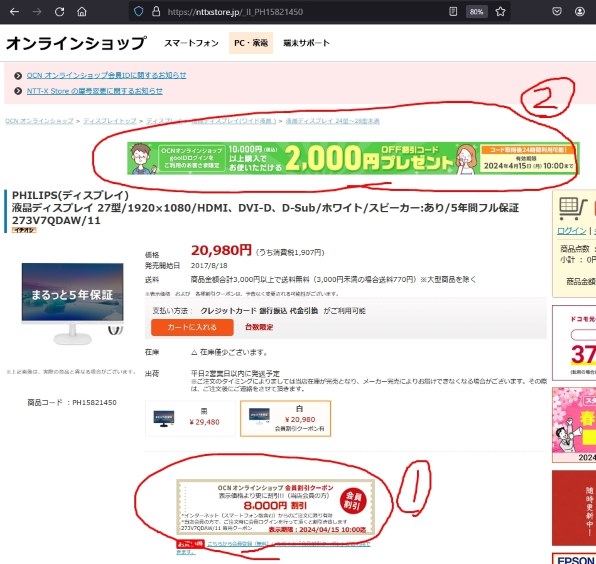This screenshot has width=596, height=564.
Task: Open the スマートフォン tab
Action: pos(191,43)
